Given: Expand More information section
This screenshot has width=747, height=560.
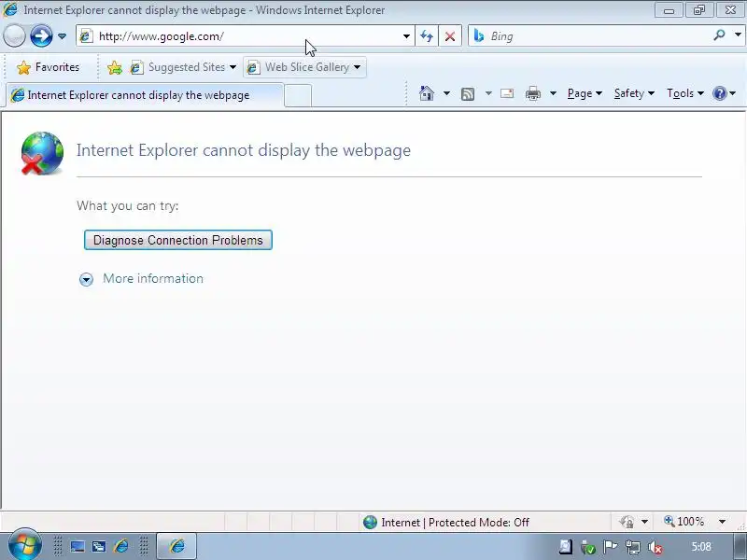Looking at the screenshot, I should (x=86, y=279).
